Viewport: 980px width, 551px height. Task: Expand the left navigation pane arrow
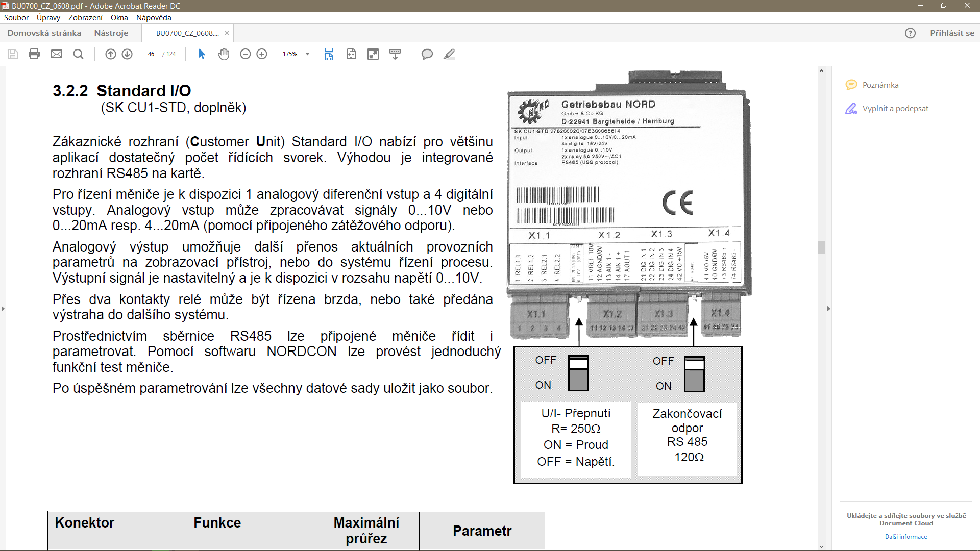click(x=3, y=309)
